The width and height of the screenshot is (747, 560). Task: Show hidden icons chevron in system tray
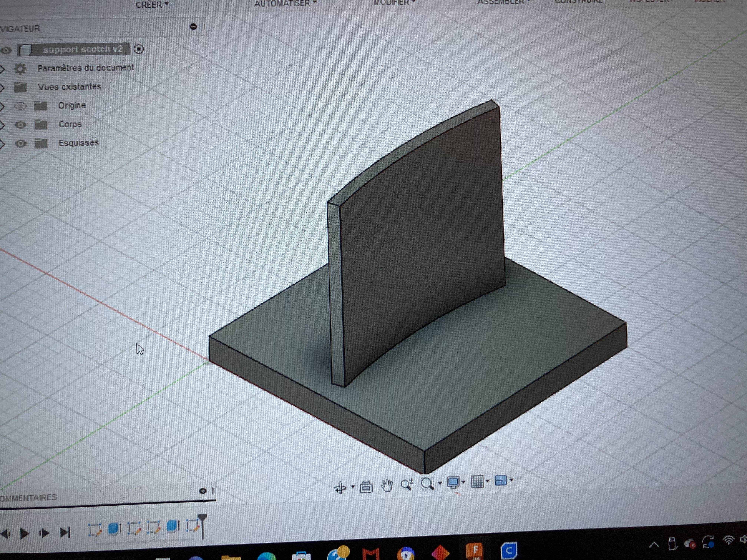coord(654,544)
